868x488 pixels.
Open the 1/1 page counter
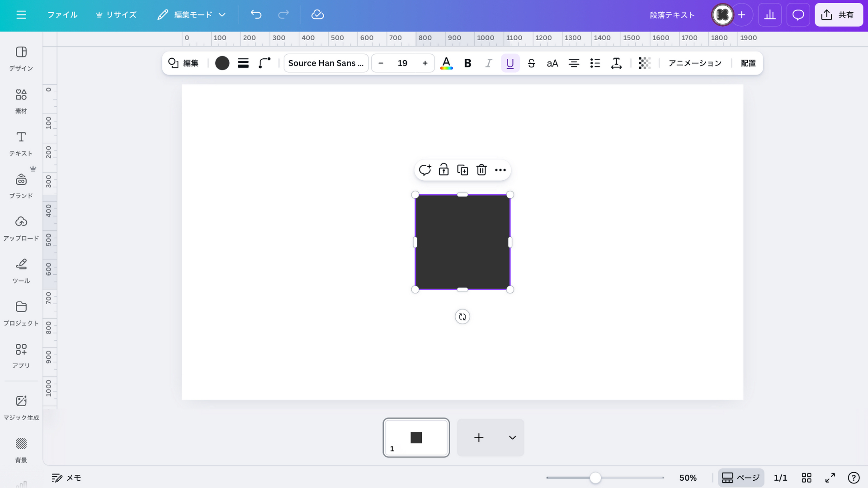pos(780,478)
